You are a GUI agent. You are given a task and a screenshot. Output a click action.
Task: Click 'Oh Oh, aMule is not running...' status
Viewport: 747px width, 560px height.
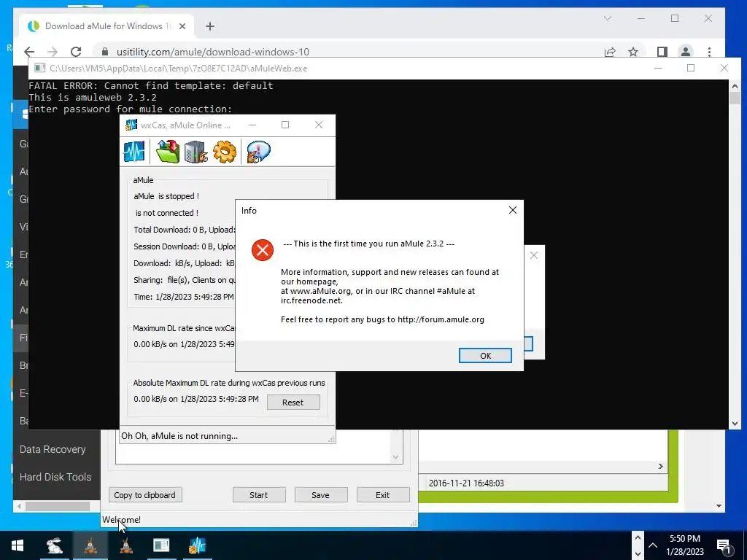(x=179, y=436)
